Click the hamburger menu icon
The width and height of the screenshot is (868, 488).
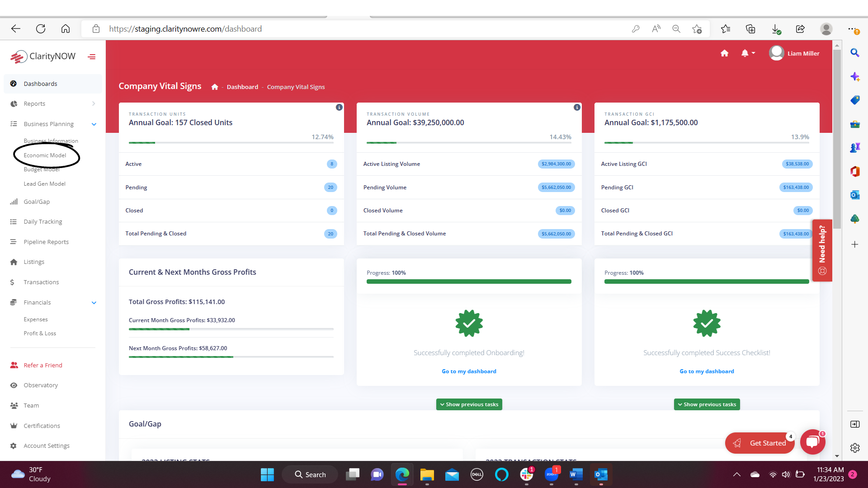pyautogui.click(x=92, y=56)
